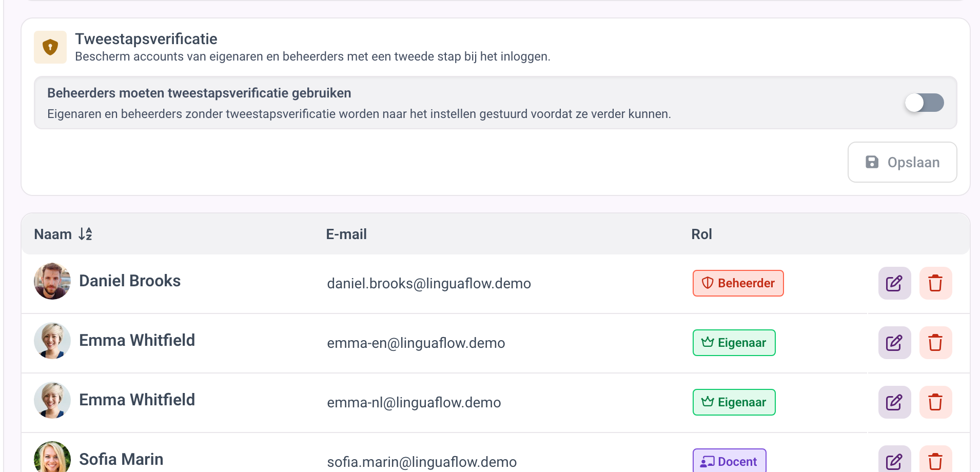Open the avatar next to emma-nl@linguaflow.demo
This screenshot has width=980, height=472.
pyautogui.click(x=52, y=400)
